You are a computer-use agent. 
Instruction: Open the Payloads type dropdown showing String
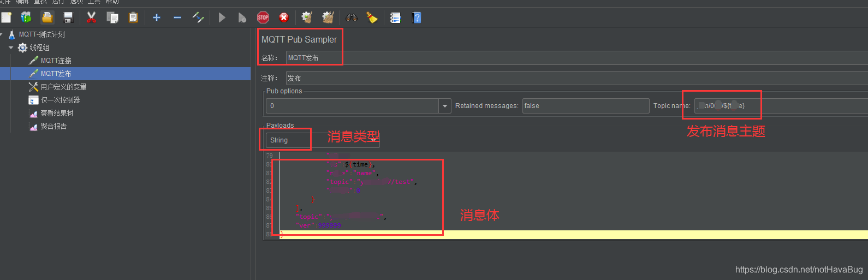tap(323, 140)
